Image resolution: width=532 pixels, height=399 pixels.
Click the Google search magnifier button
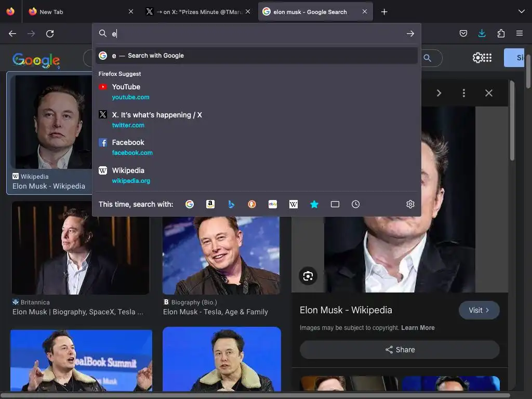click(428, 58)
